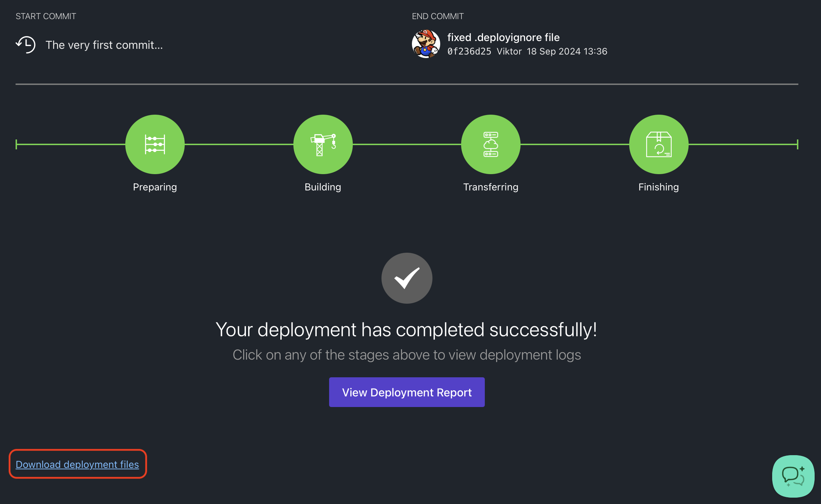The width and height of the screenshot is (821, 504).
Task: Click the Preparing stage abacus icon
Action: tap(155, 144)
